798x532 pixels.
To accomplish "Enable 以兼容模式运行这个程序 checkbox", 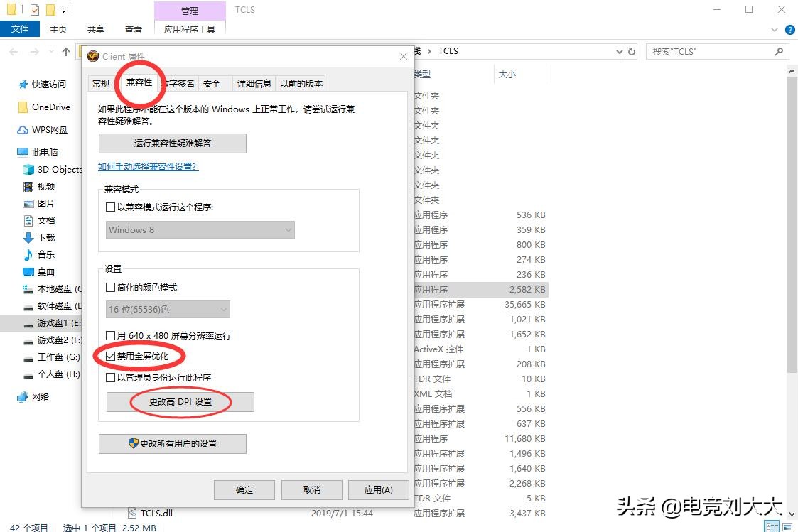I will click(111, 207).
